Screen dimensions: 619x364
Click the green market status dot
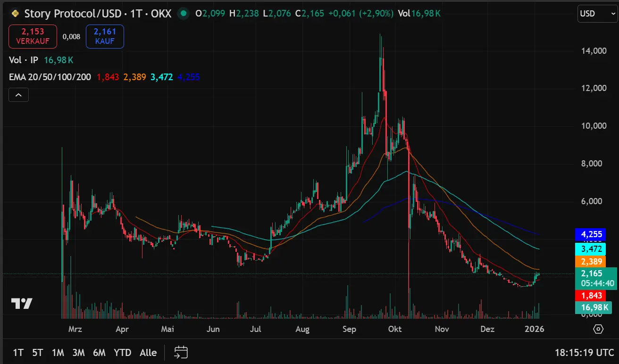click(184, 13)
